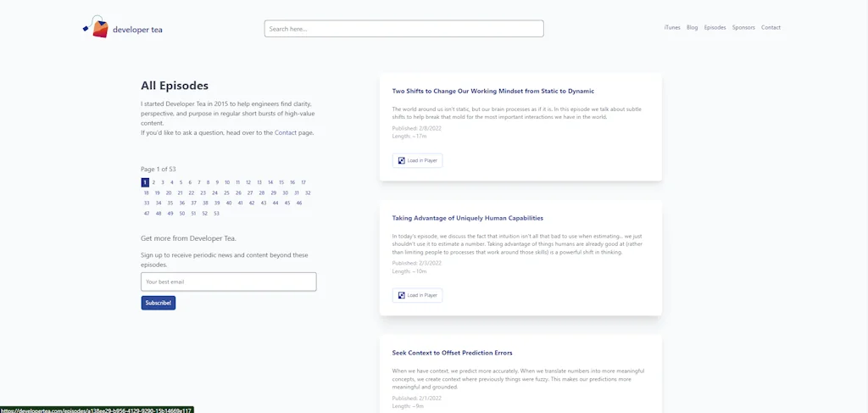This screenshot has width=868, height=413.
Task: Go to the Episodes nav link
Action: coord(715,28)
